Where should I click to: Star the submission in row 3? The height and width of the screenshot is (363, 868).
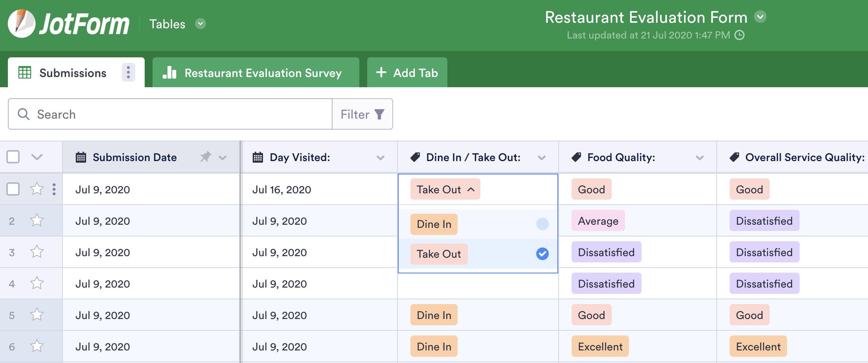37,252
